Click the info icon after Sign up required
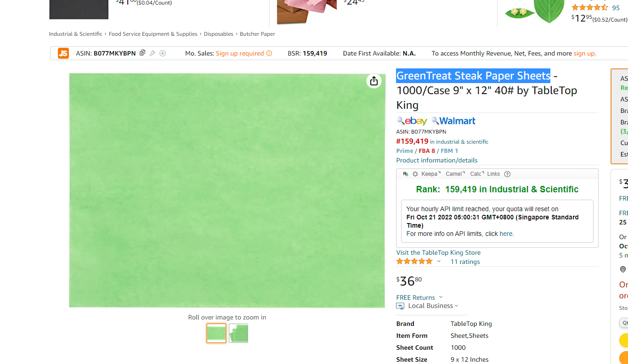Screen dimensions: 628x364 (x=269, y=53)
